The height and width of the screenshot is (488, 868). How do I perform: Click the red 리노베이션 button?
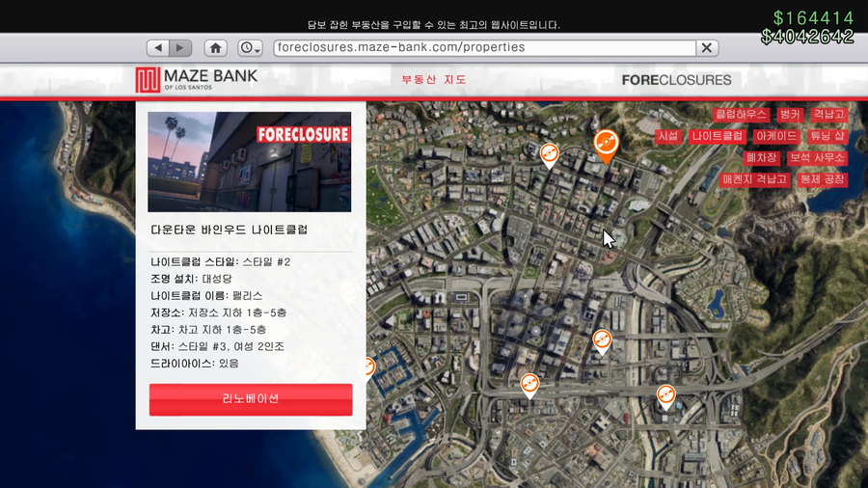tap(250, 399)
